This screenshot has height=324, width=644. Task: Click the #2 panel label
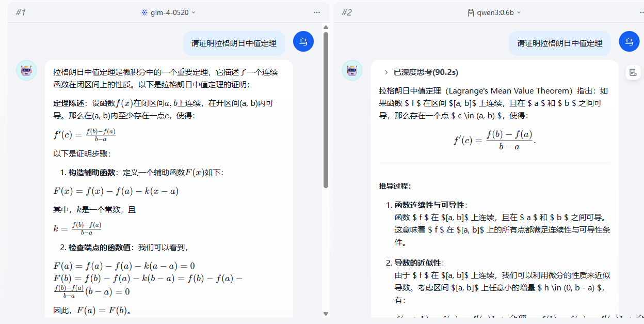tap(346, 12)
